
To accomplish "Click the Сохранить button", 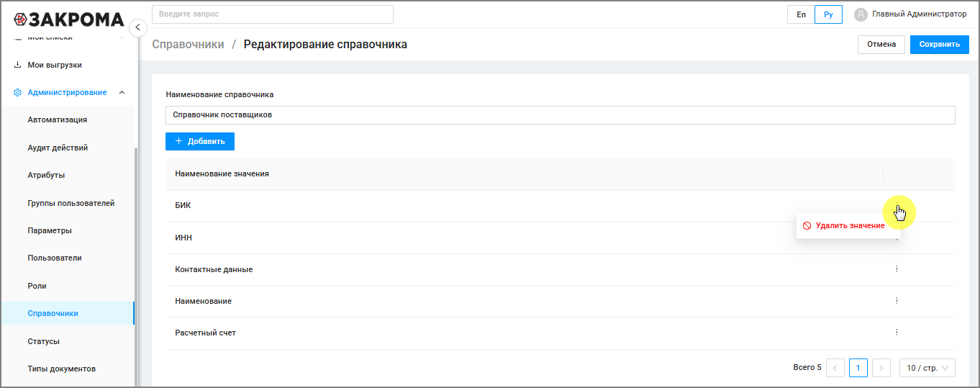I will click(x=939, y=44).
